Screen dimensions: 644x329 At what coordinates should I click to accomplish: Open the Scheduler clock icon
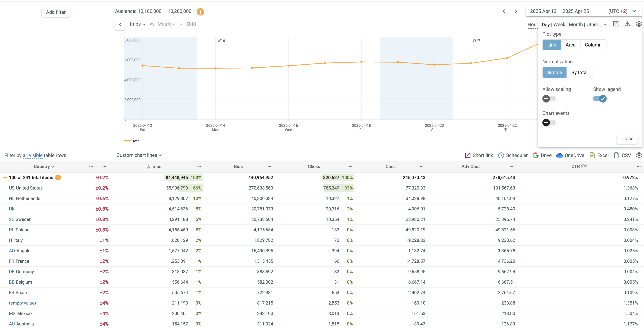point(501,155)
